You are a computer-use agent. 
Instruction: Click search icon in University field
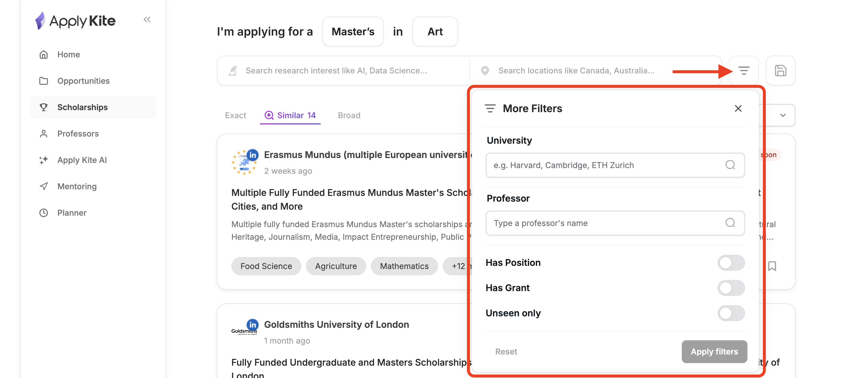[730, 165]
